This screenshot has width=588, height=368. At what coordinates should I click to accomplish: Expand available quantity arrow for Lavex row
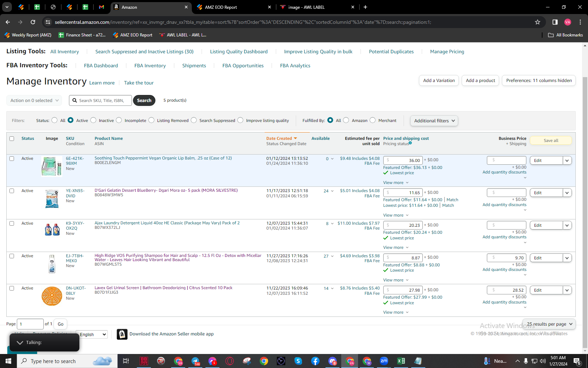332,288
